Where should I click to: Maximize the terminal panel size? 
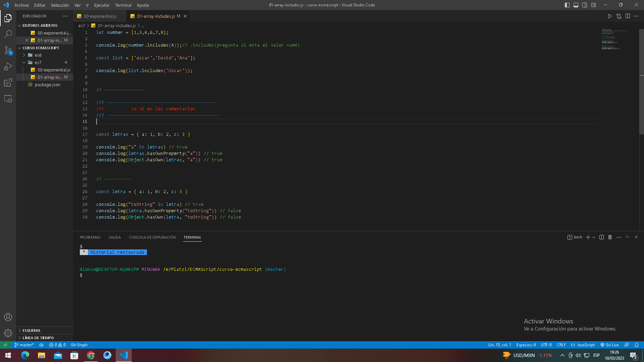point(628,237)
